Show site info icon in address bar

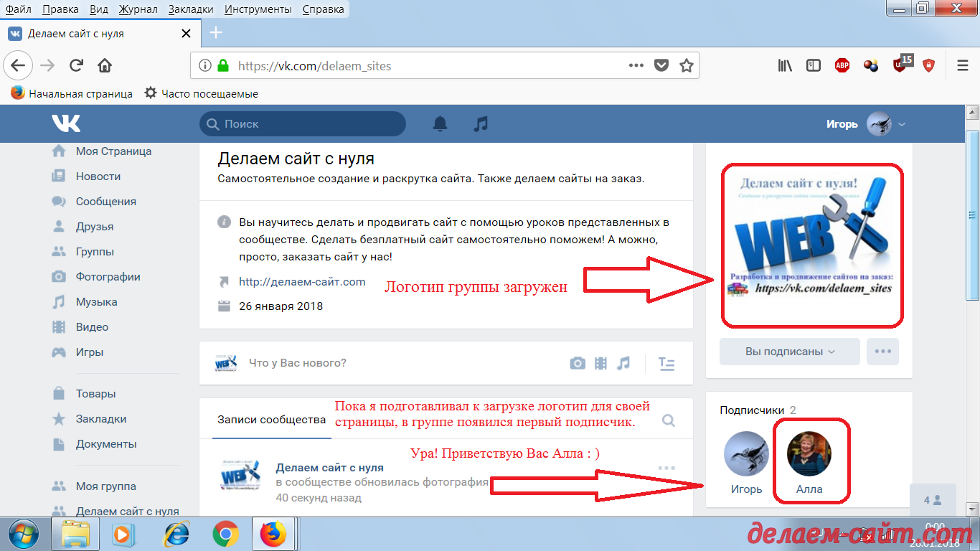pyautogui.click(x=205, y=66)
